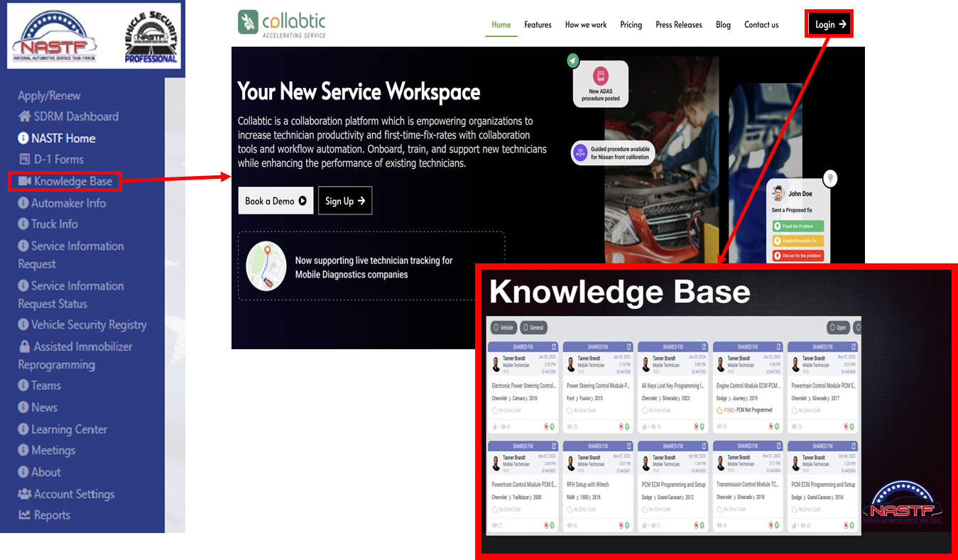The width and height of the screenshot is (958, 560).
Task: Open the About sidebar link
Action: pyautogui.click(x=39, y=472)
